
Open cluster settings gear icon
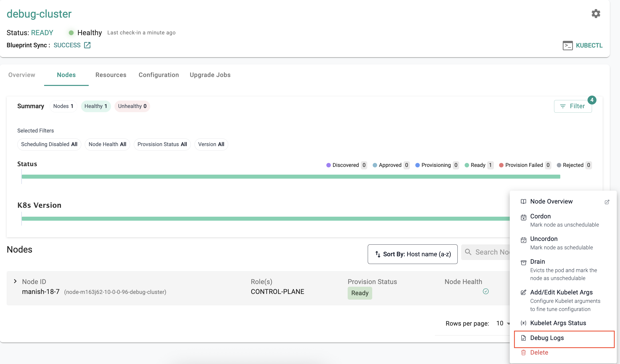click(x=596, y=14)
